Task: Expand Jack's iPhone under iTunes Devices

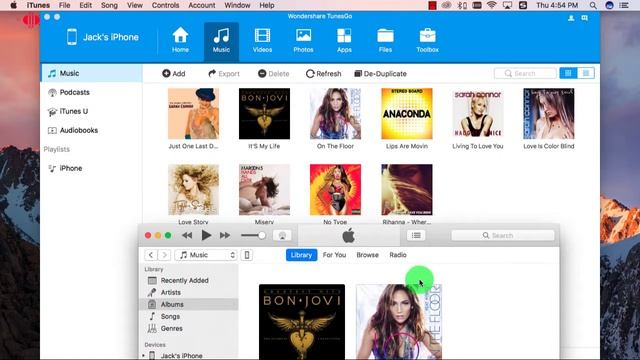Action: pos(144,356)
